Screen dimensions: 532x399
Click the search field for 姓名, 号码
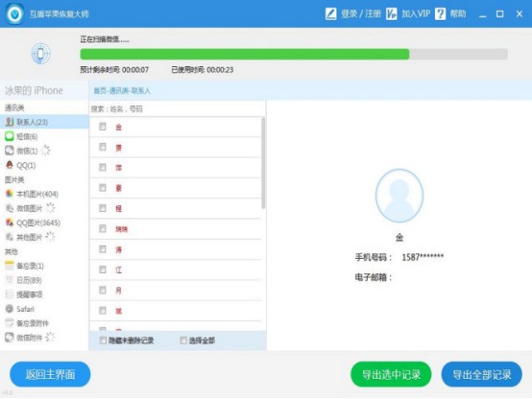click(177, 108)
